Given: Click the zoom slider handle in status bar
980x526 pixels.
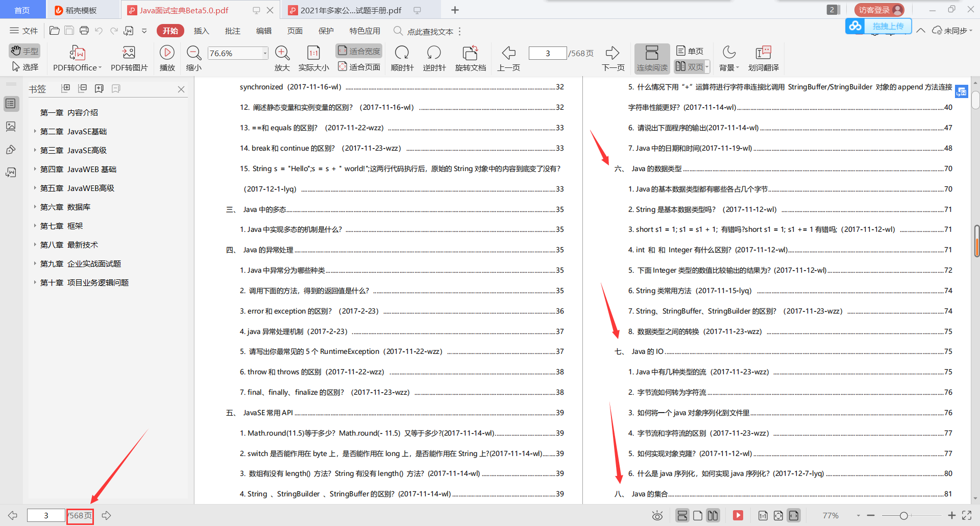Looking at the screenshot, I should 904,515.
